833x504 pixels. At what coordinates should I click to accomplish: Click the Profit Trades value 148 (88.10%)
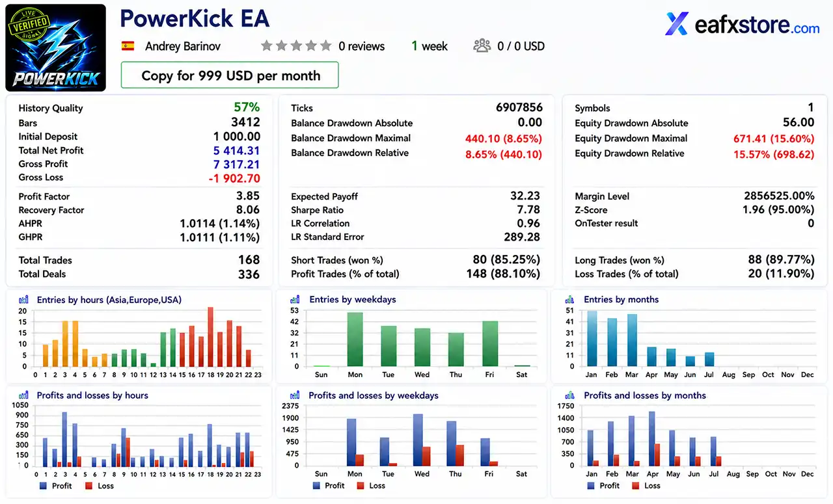502,274
